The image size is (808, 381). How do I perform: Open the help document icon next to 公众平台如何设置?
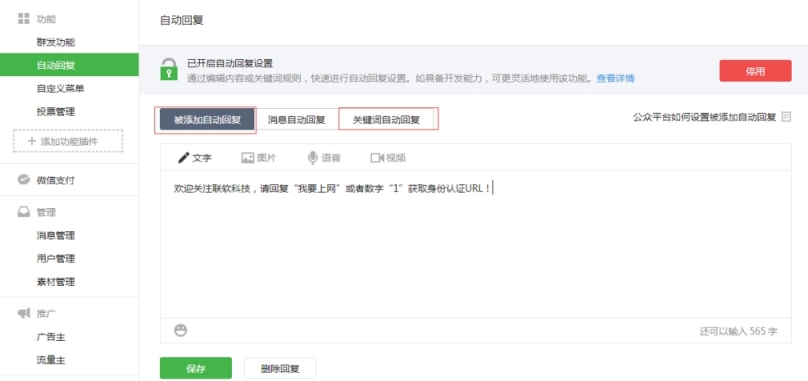point(786,117)
